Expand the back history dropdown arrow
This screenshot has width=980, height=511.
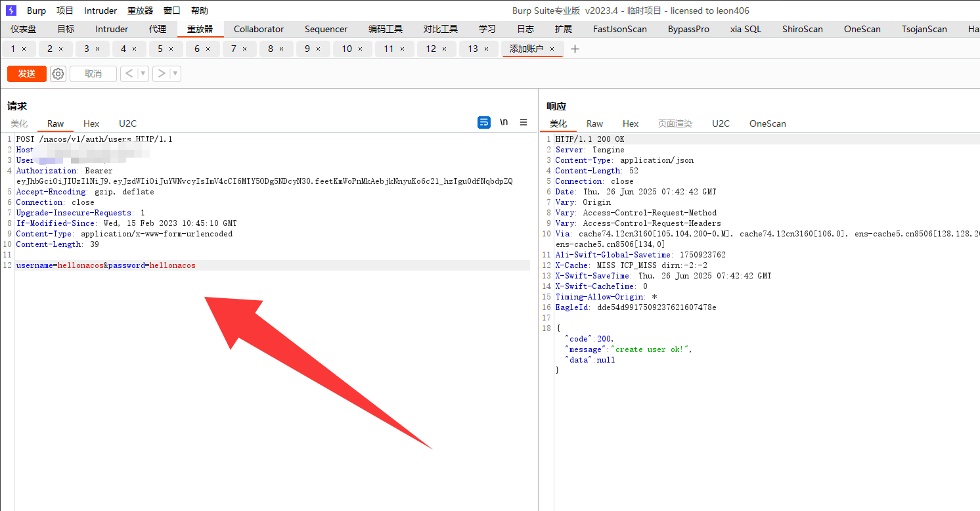143,74
